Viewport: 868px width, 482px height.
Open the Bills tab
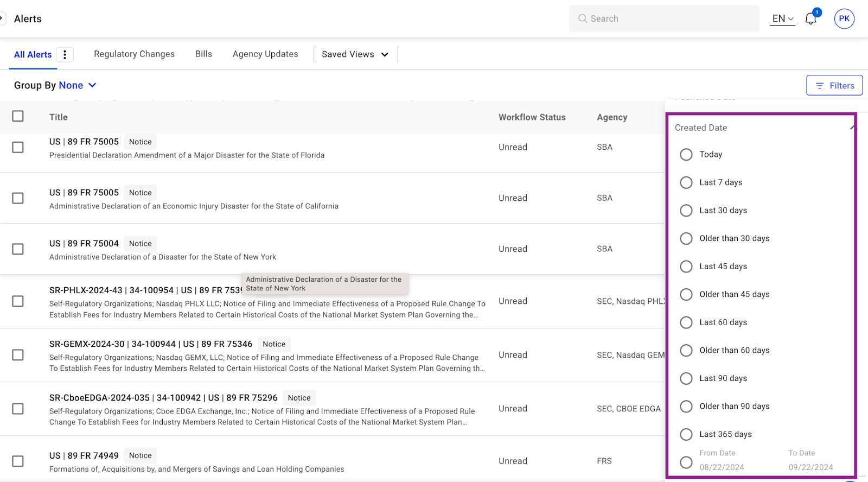[203, 54]
